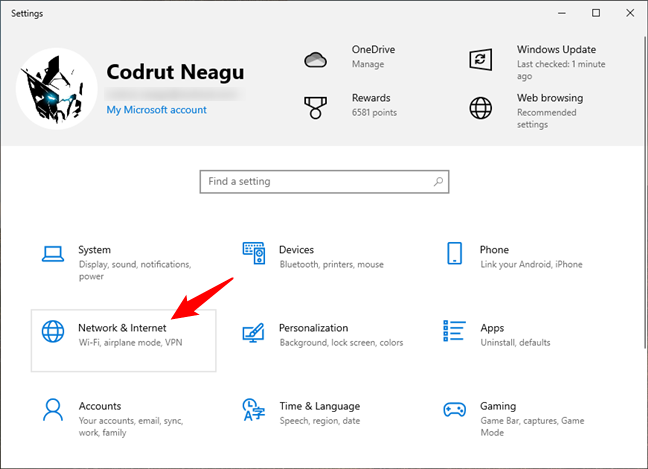Click the Gaming controller icon

click(x=455, y=409)
